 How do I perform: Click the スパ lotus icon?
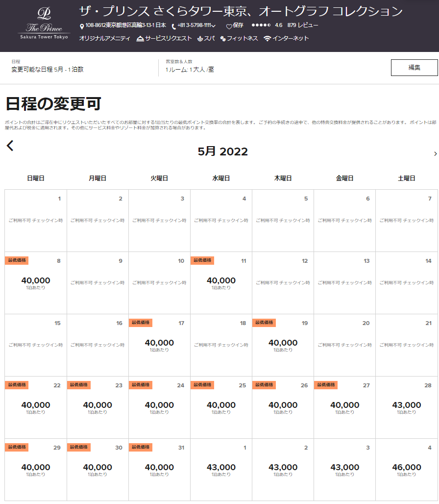coord(200,39)
